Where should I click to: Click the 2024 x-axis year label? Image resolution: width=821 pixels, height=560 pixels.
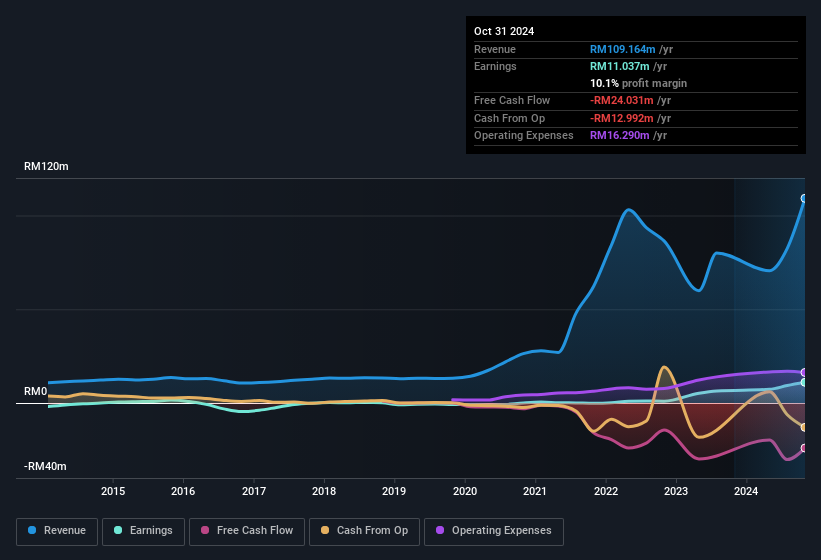click(746, 491)
